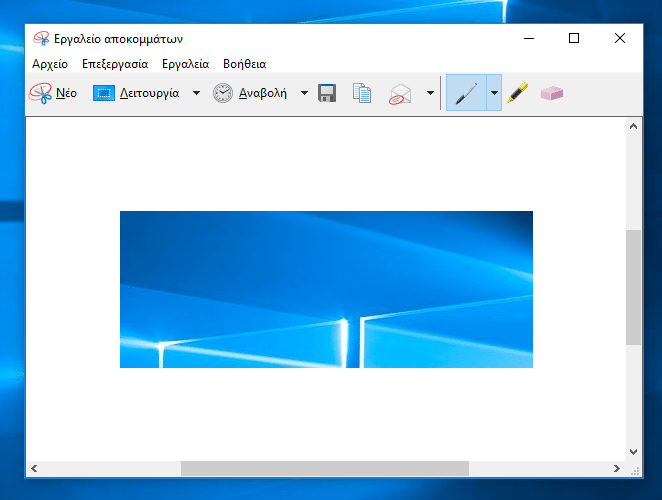Image resolution: width=662 pixels, height=500 pixels.
Task: Send snip by email envelope icon
Action: [400, 94]
